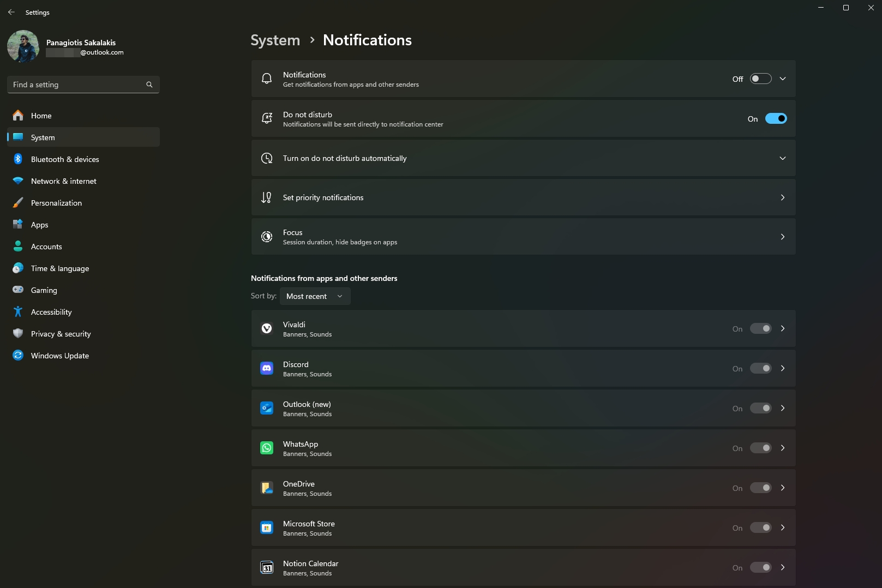Open Microsoft Store notification details chevron
The image size is (882, 588).
[x=783, y=527]
